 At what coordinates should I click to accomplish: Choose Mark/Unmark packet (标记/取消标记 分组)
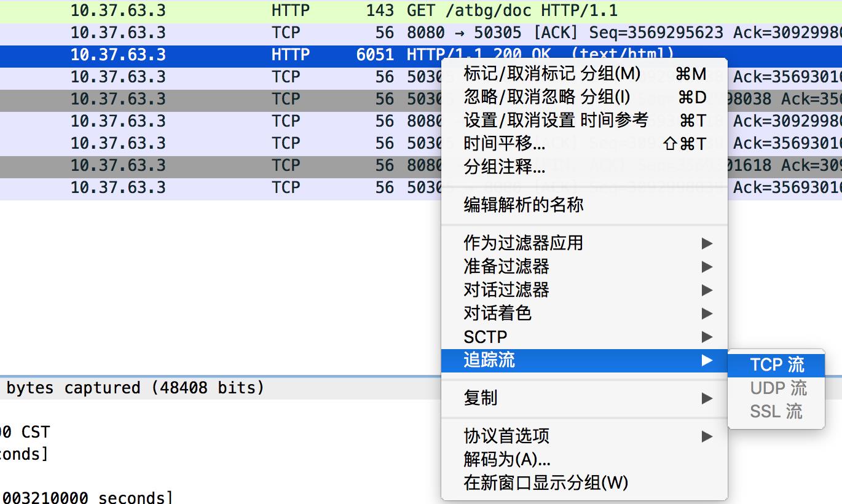[584, 74]
